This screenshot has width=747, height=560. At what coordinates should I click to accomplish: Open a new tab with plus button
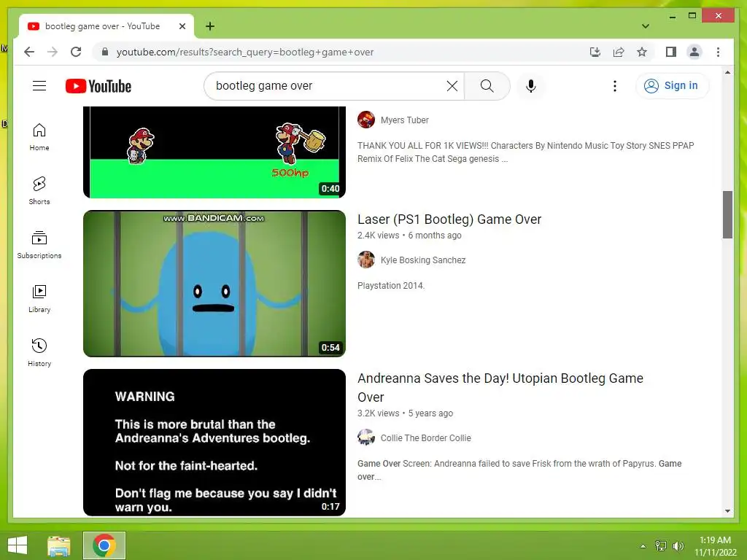[209, 26]
